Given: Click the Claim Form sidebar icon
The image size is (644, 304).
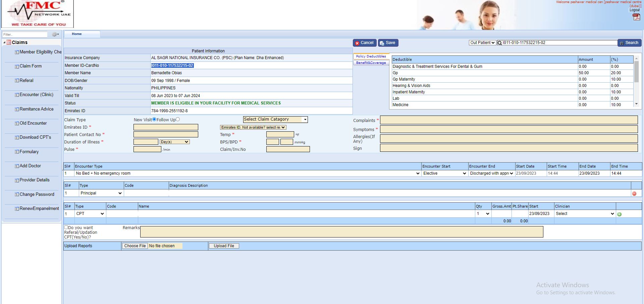Looking at the screenshot, I should [x=17, y=67].
